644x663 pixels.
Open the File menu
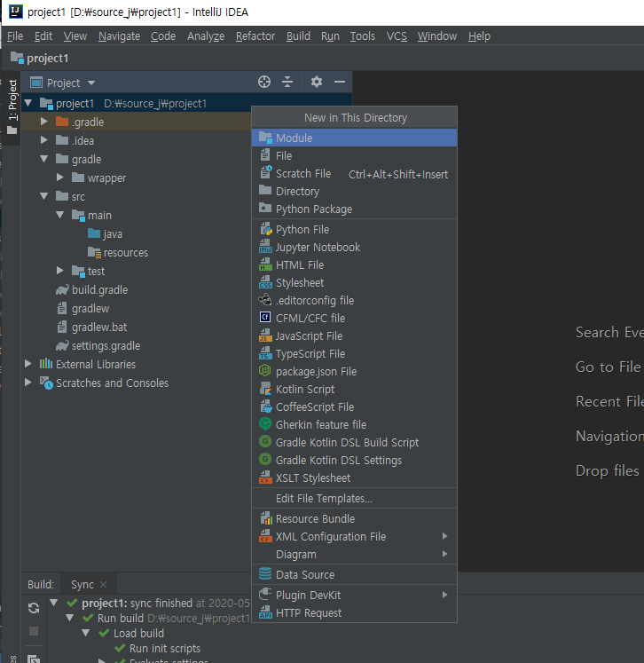click(x=15, y=36)
